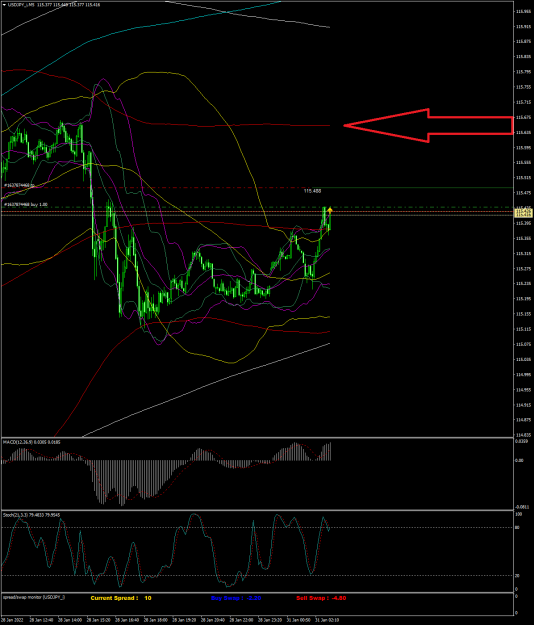534x625 pixels.
Task: Click the USDJPY chart title with OHLC values
Action: pyautogui.click(x=54, y=5)
